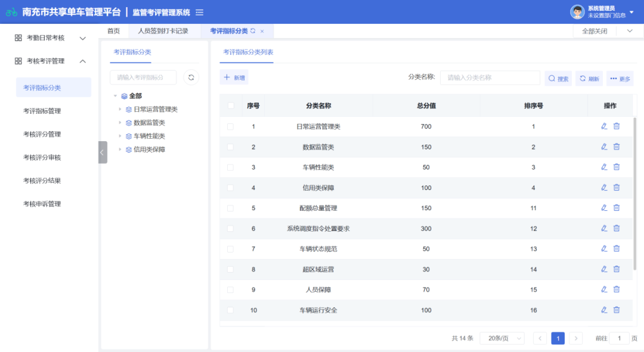This screenshot has height=352, width=644.
Task: Open the 20条/页 page size dropdown
Action: pyautogui.click(x=502, y=338)
